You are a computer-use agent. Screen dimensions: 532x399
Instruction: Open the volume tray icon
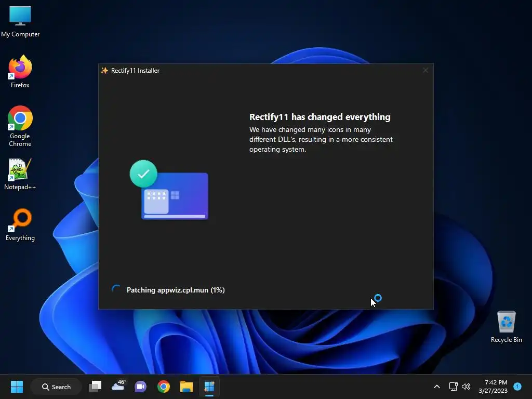[466, 387]
